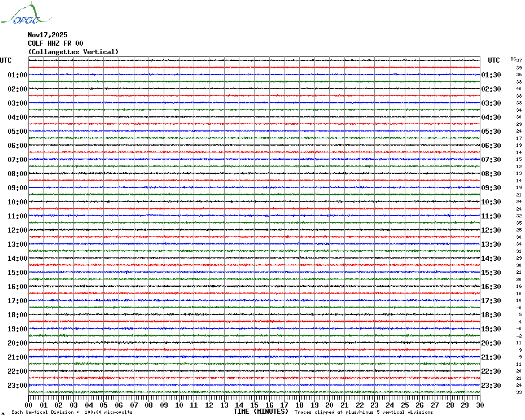Select the 08:00 hour label
Image resolution: width=525 pixels, height=420 pixels.
pyautogui.click(x=17, y=173)
